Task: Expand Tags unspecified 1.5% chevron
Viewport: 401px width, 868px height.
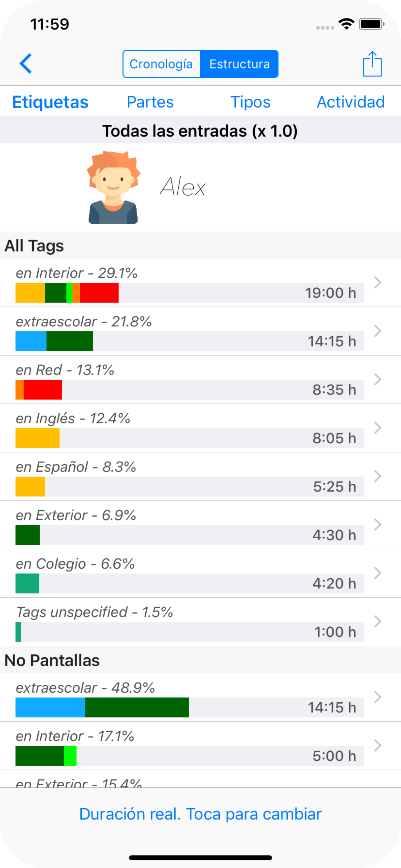Action: pyautogui.click(x=377, y=622)
